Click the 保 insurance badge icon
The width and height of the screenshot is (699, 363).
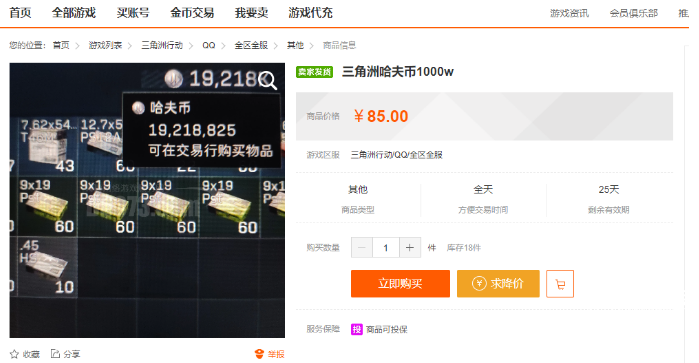click(357, 330)
